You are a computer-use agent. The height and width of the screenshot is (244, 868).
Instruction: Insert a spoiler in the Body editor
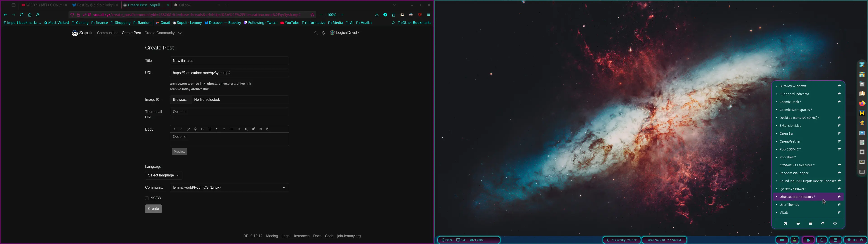[x=260, y=129]
